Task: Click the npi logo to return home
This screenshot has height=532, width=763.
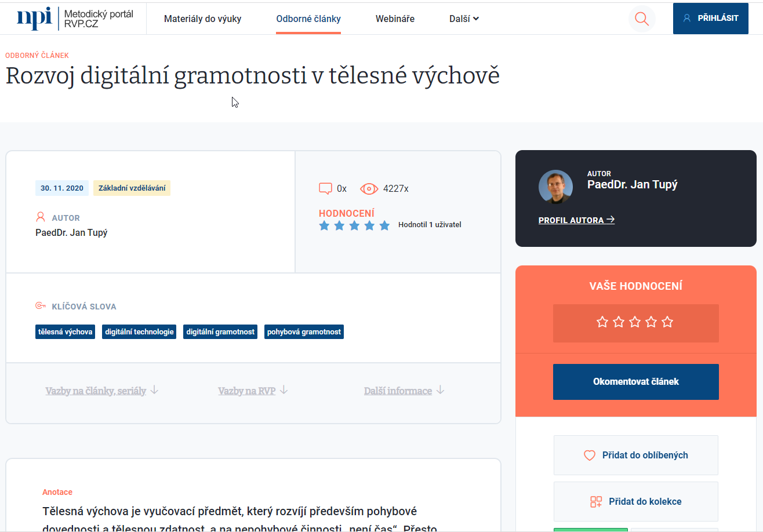Action: tap(34, 18)
